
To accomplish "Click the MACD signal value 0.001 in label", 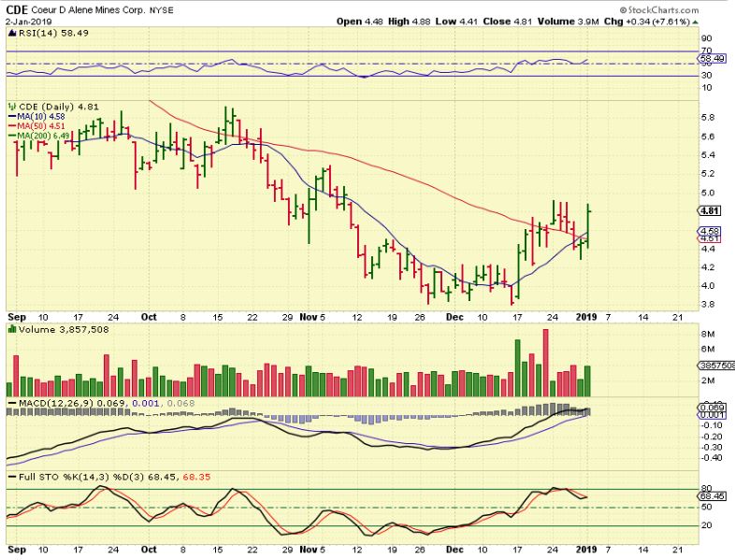I will pyautogui.click(x=146, y=403).
